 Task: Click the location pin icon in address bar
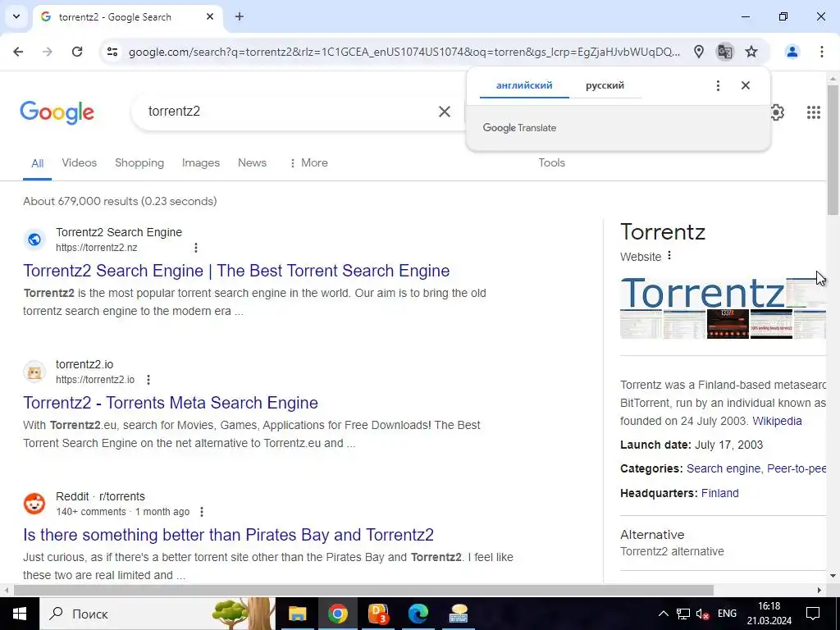tap(699, 52)
